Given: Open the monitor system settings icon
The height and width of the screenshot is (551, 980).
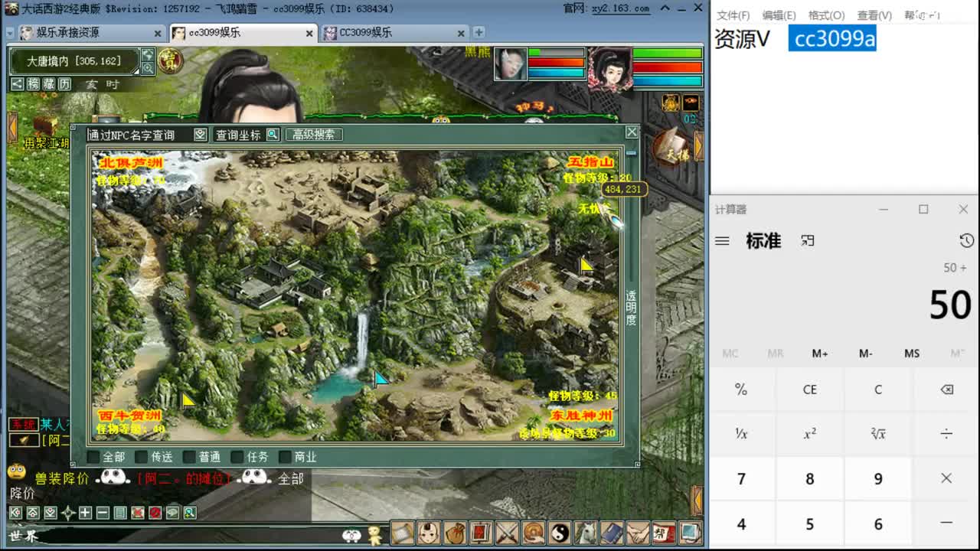Looking at the screenshot, I should (x=690, y=533).
